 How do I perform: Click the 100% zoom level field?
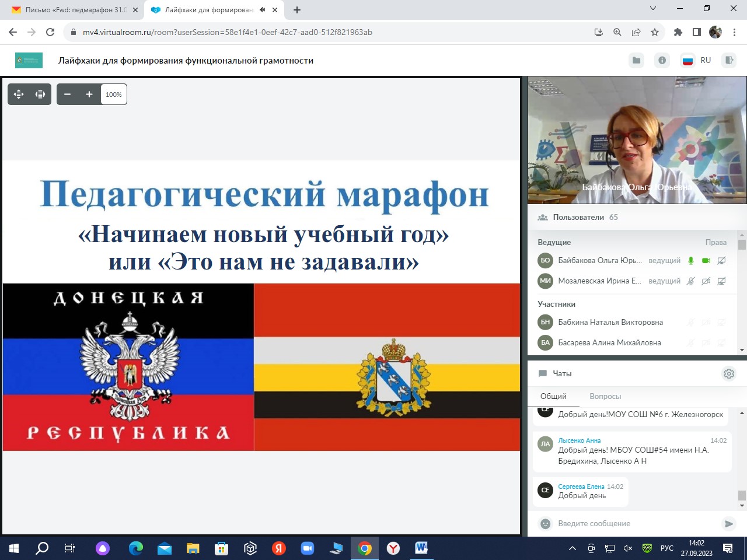click(114, 94)
